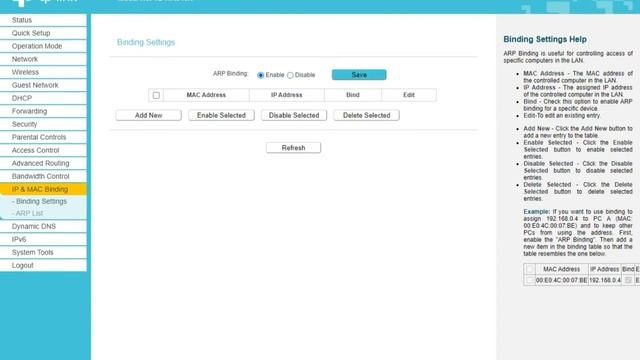
Task: Select the ARP Binding Disable radio button
Action: [x=290, y=76]
